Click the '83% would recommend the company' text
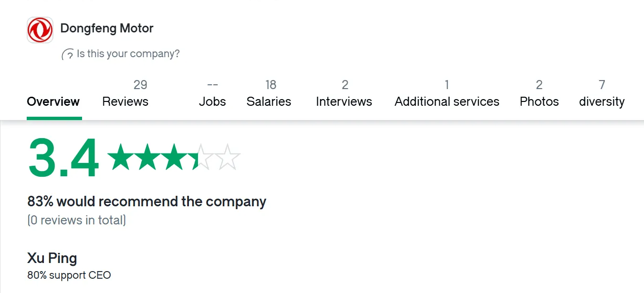 pos(147,202)
